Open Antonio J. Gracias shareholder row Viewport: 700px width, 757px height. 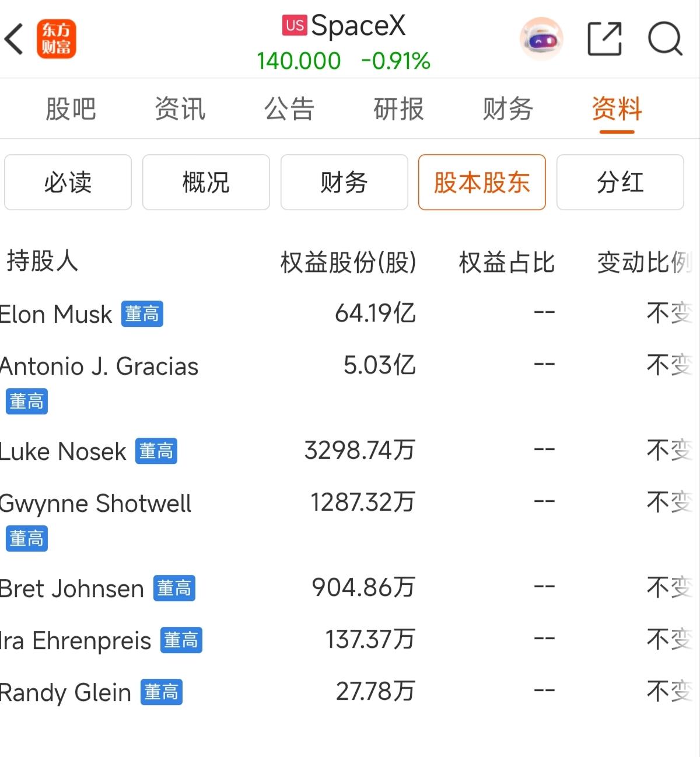click(x=350, y=383)
